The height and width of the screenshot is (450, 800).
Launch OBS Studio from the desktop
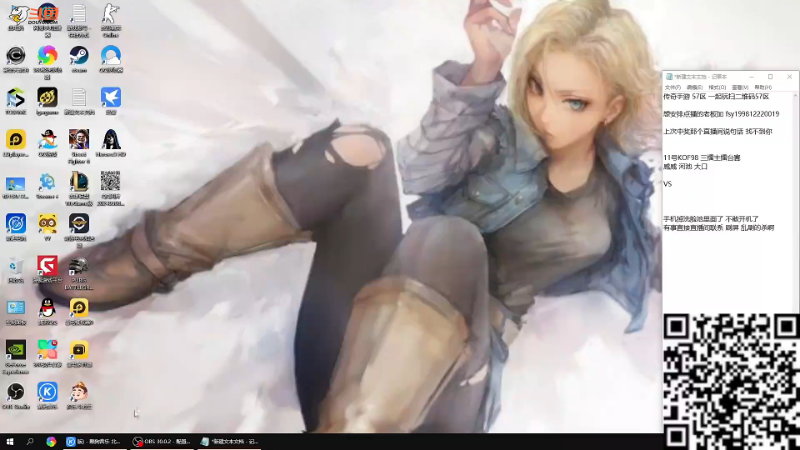[16, 392]
